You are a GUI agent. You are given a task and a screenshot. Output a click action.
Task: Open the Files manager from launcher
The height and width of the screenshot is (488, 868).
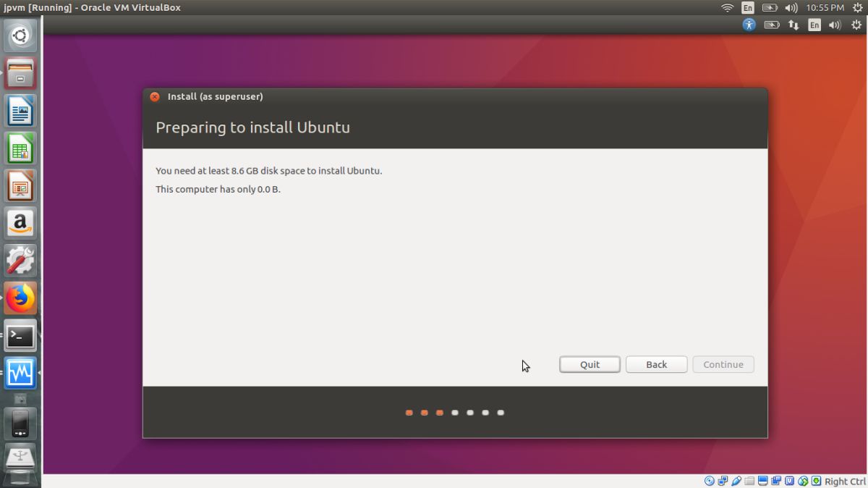[20, 73]
